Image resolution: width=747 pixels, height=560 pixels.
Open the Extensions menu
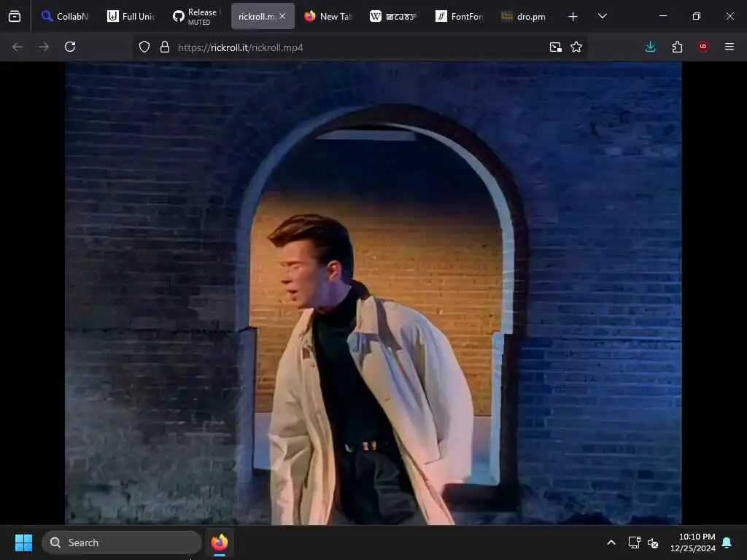[677, 47]
